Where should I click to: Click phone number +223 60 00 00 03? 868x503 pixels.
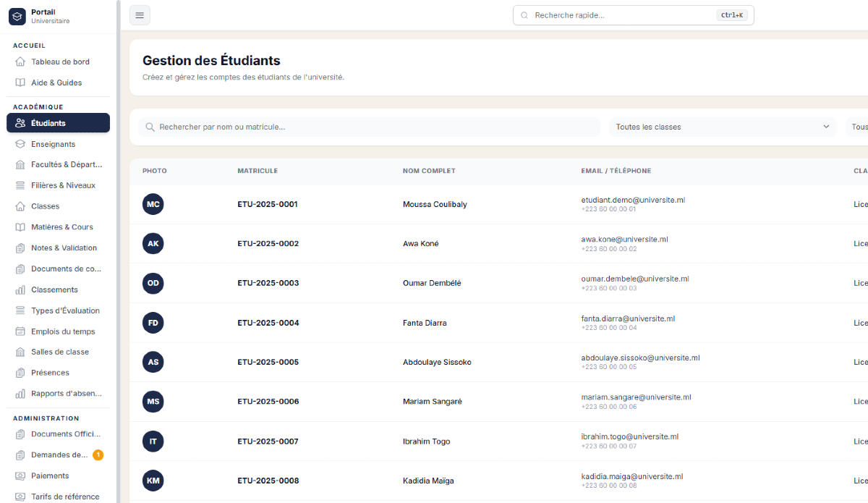pyautogui.click(x=609, y=288)
